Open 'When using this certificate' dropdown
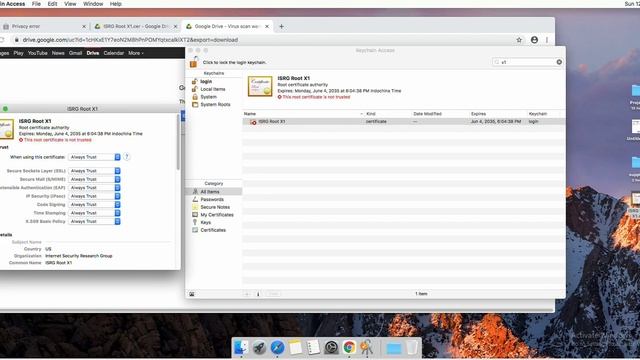Screen dimensions: 640x360 tap(94, 157)
